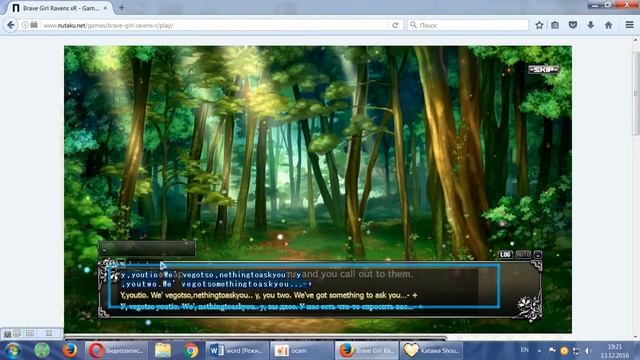640x360 pixels.
Task: Open the File Explorer taskbar icon
Action: point(163,351)
